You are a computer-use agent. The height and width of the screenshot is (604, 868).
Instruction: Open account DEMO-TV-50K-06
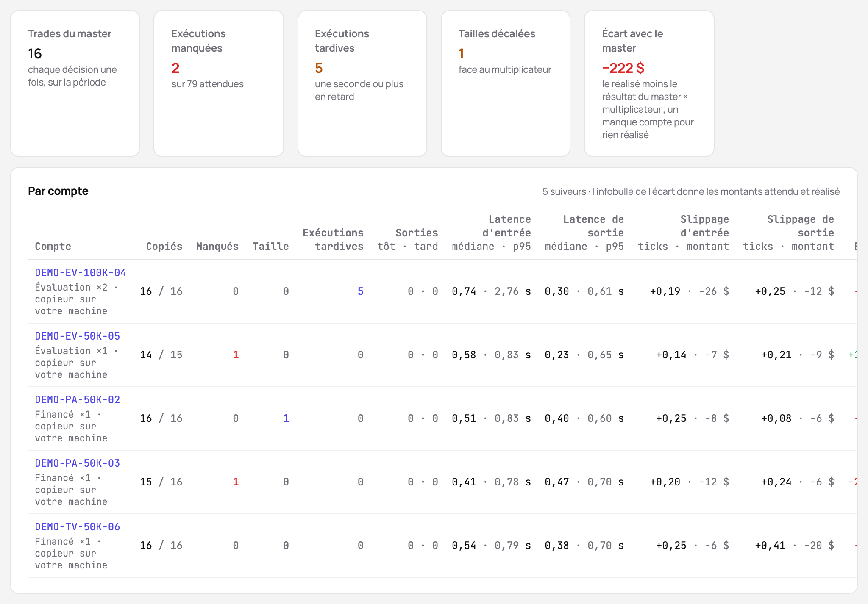pos(78,527)
